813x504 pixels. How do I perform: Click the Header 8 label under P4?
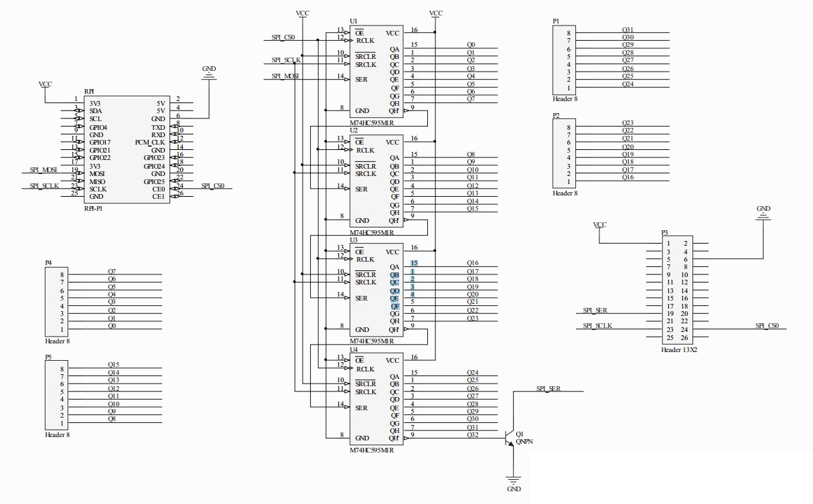point(58,341)
